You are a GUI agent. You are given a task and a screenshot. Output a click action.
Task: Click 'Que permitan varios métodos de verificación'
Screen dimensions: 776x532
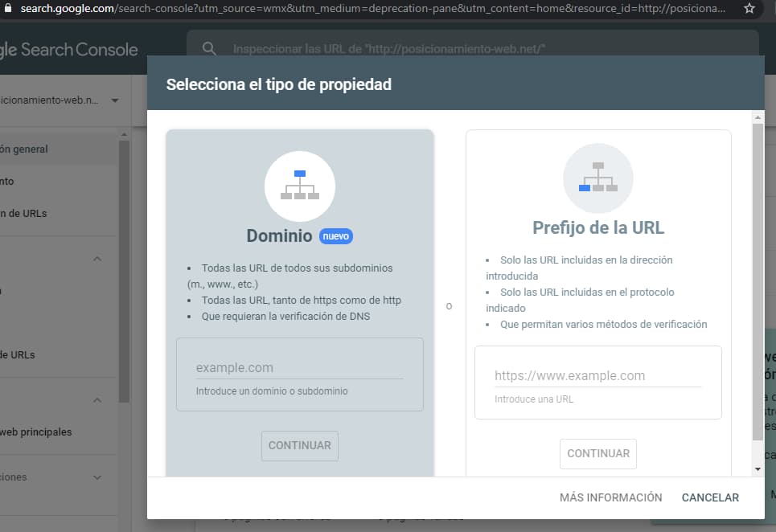[603, 325]
